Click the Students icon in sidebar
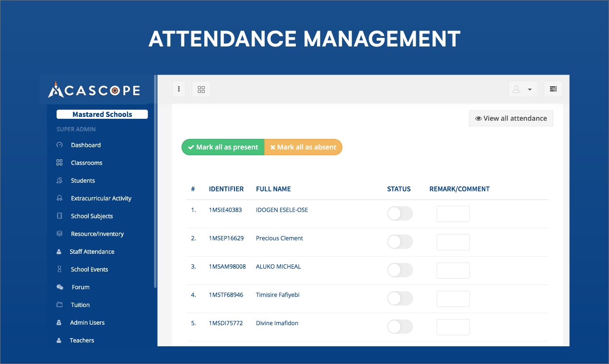Screen dimensions: 609x364 pyautogui.click(x=59, y=180)
